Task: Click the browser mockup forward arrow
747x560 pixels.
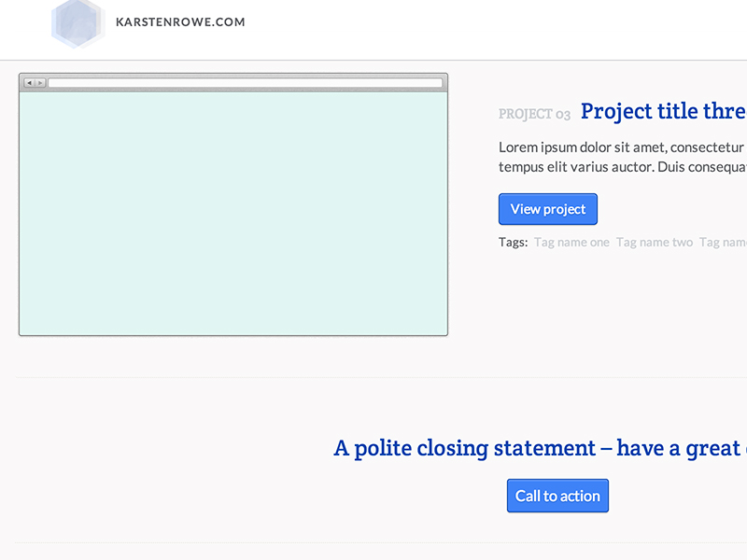Action: [x=40, y=83]
